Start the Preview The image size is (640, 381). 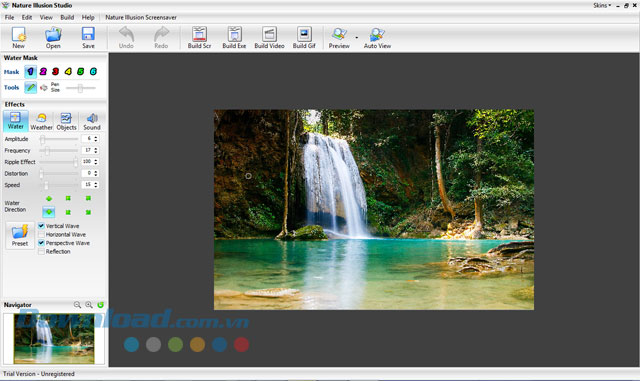(339, 38)
